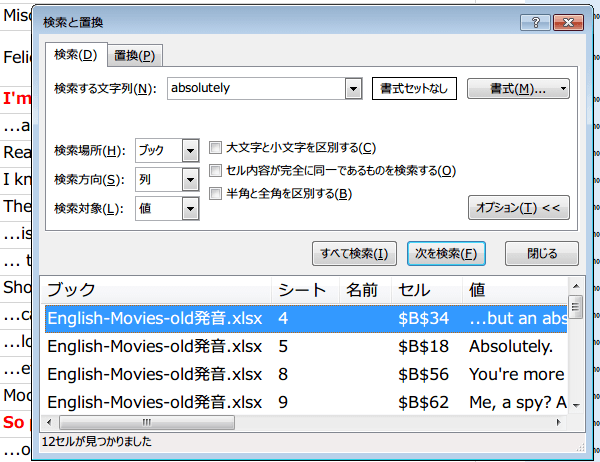Viewport: 600px width, 462px height.
Task: Sort results by シート column header
Action: coord(305,290)
